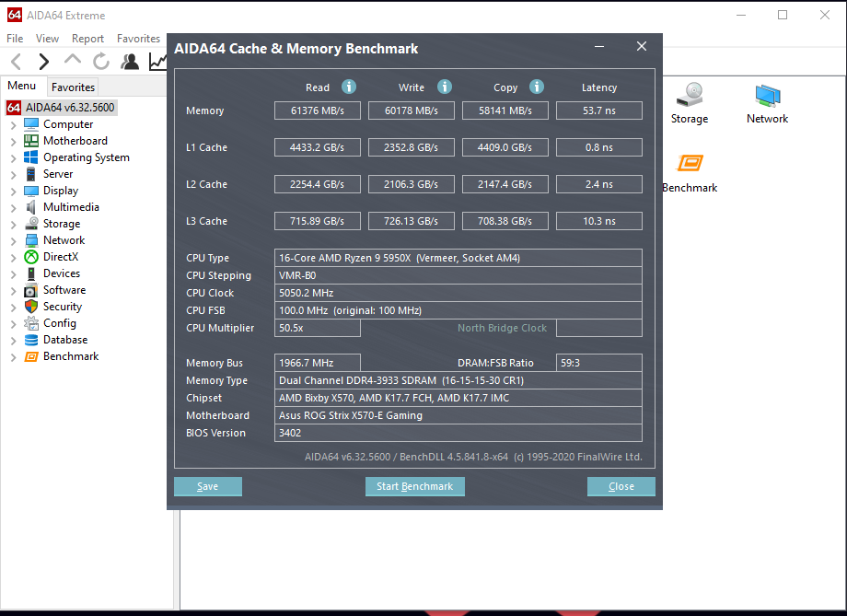Select Database in the menu tree
The width and height of the screenshot is (847, 616).
pos(65,340)
